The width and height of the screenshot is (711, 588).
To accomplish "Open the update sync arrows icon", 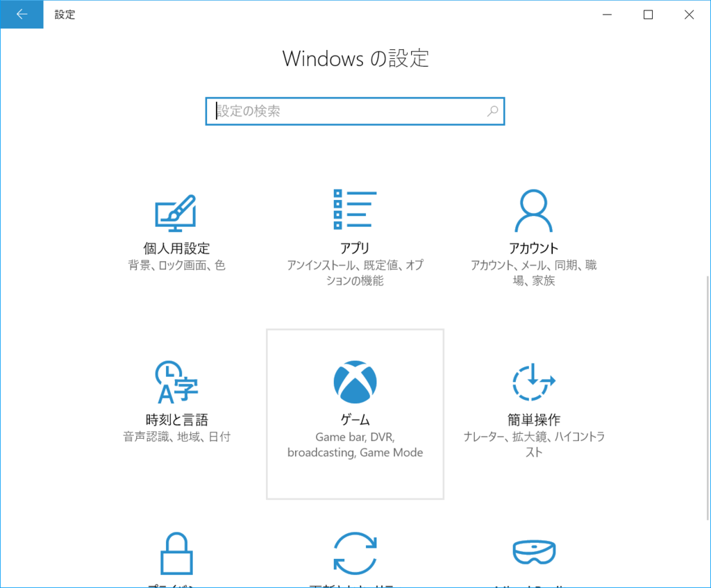I will [355, 553].
